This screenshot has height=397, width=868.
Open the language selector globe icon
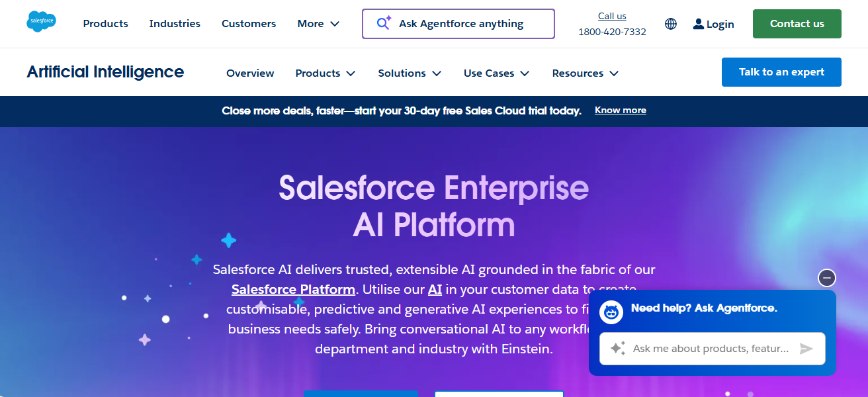(670, 24)
